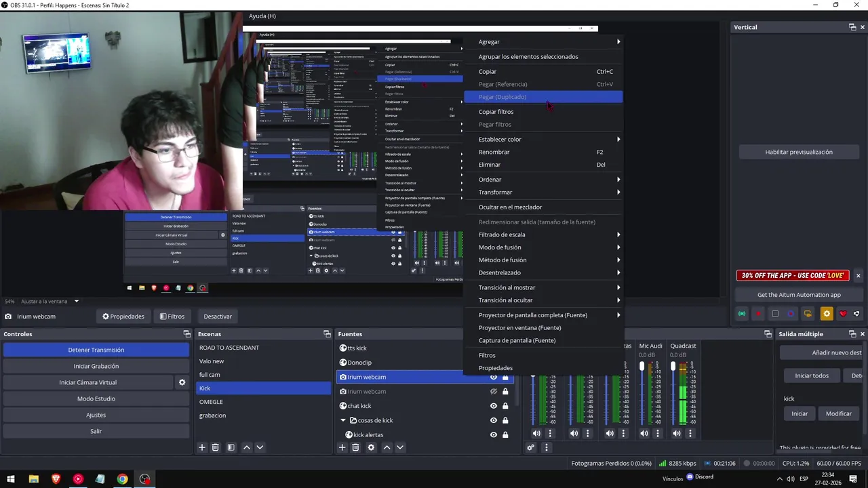Mute the Quadcast audio channel
This screenshot has height=488, width=868.
[x=677, y=433]
